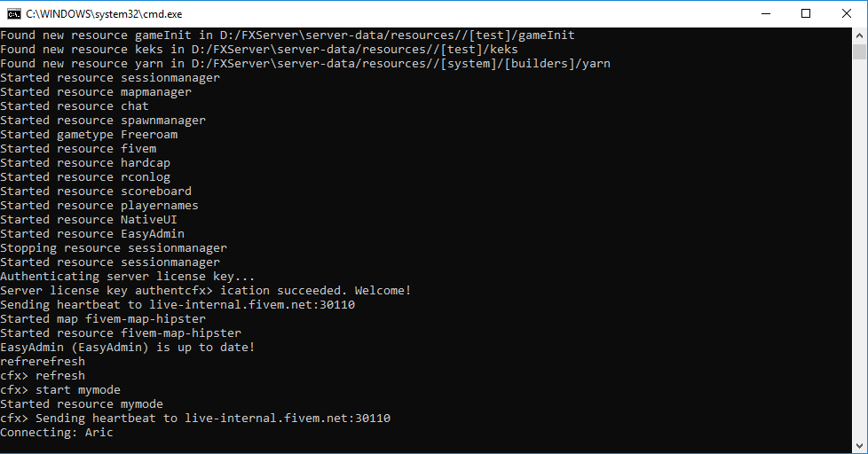This screenshot has height=454, width=868.
Task: Click the scrollbar up arrow
Action: point(859,35)
